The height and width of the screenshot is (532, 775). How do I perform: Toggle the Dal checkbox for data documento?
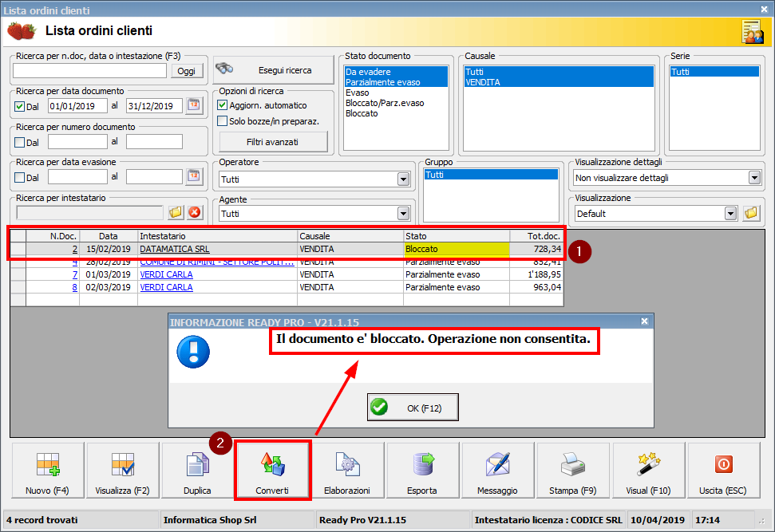click(x=20, y=106)
